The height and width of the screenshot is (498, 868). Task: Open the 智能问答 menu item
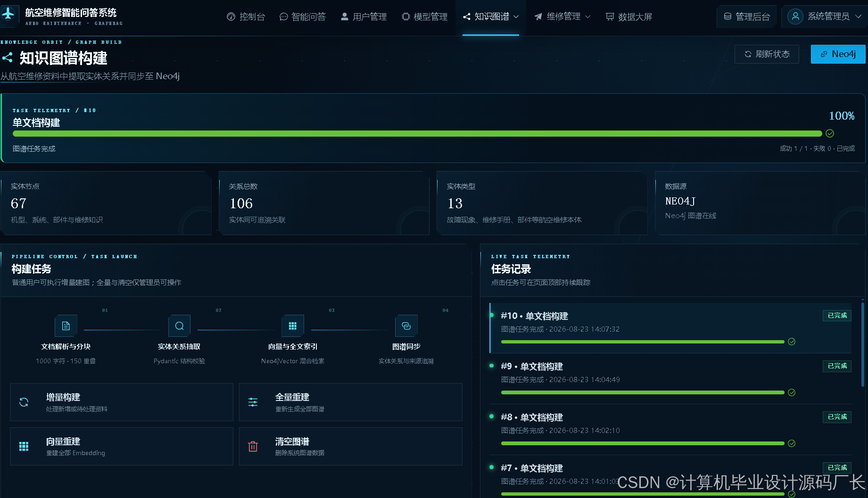pyautogui.click(x=302, y=17)
